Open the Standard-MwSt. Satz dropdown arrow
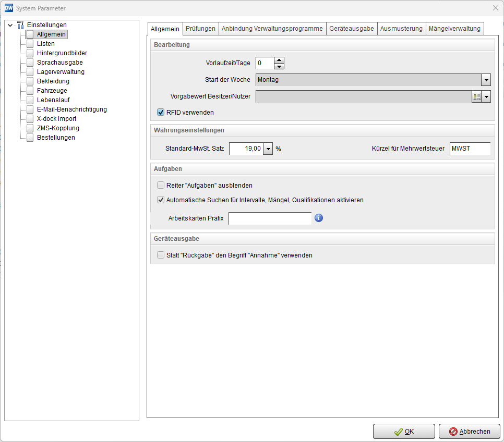 tap(268, 149)
